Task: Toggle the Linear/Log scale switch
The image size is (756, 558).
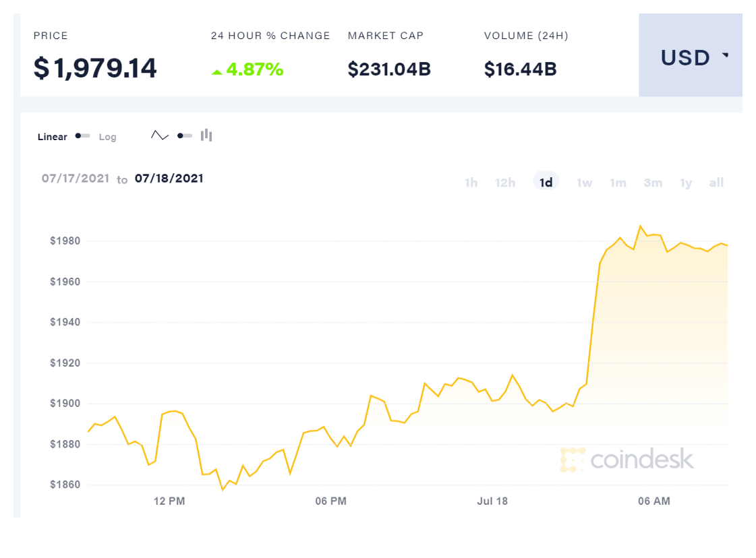Action: pyautogui.click(x=83, y=136)
